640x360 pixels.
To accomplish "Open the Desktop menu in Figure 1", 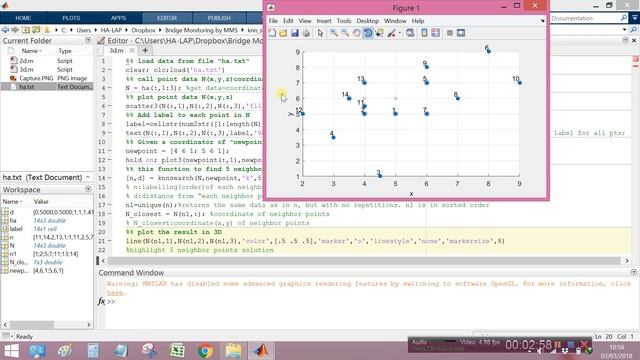I will [x=367, y=21].
